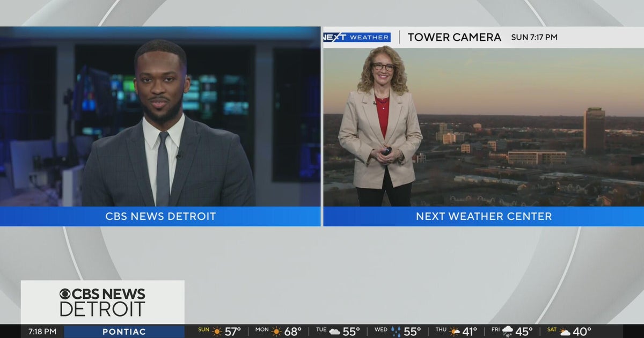644x338 pixels.
Task: Click the FRI day label in ticker
Action: (495, 330)
